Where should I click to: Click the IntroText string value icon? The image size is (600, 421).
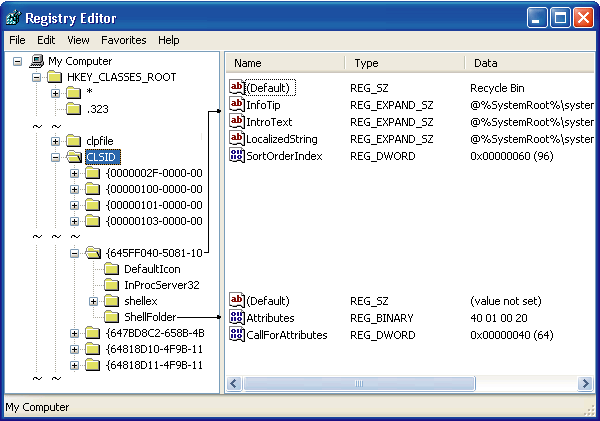coord(237,122)
